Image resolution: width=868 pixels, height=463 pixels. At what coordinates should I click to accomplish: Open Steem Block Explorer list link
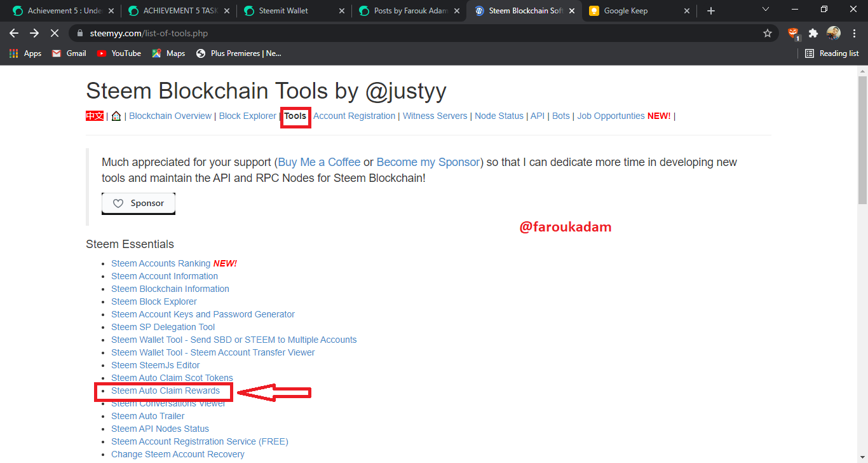(154, 301)
